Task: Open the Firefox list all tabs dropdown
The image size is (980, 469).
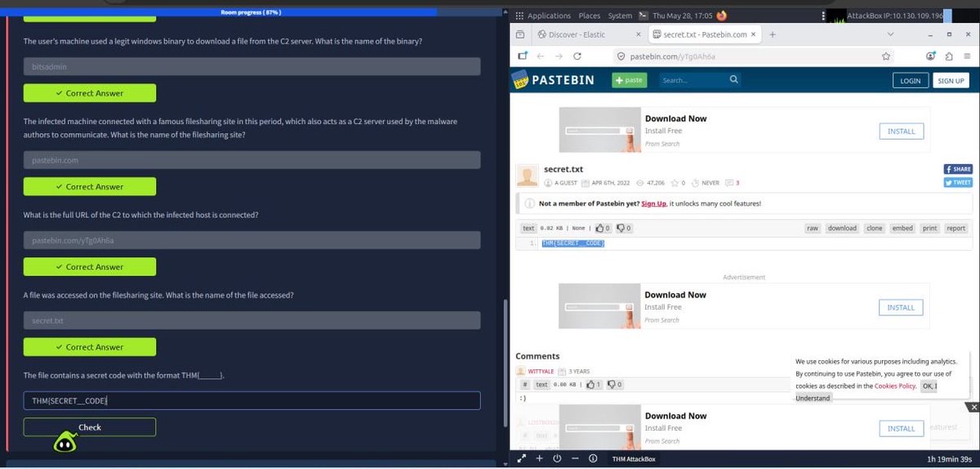Action: coord(890,35)
